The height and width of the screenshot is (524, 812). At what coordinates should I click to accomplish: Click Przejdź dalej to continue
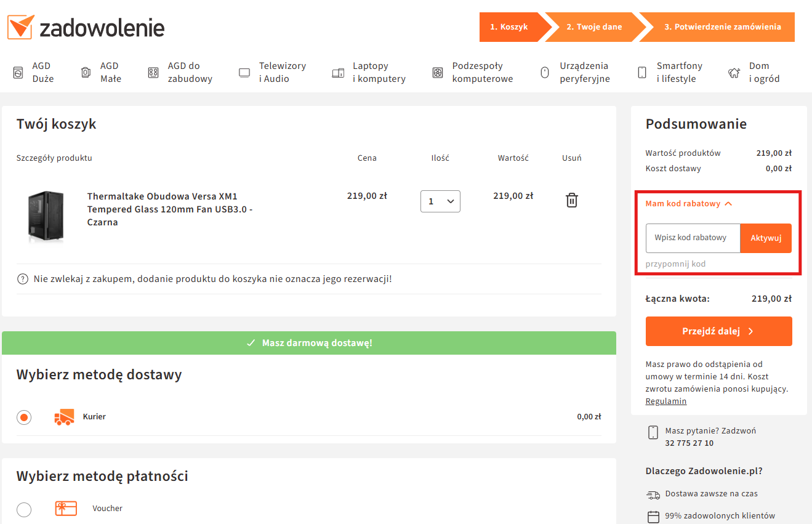[x=718, y=331]
